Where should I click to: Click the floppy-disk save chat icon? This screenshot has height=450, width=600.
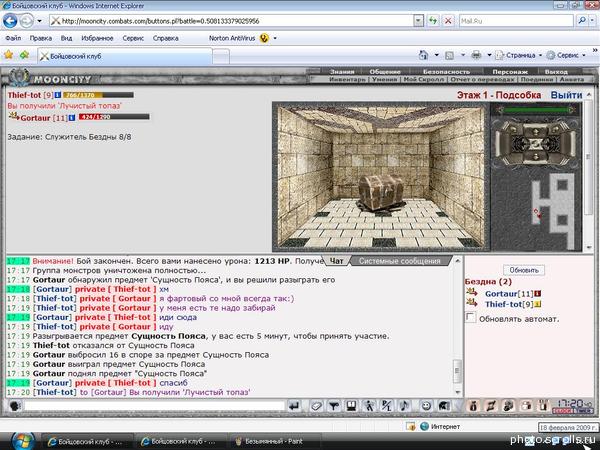pos(352,406)
